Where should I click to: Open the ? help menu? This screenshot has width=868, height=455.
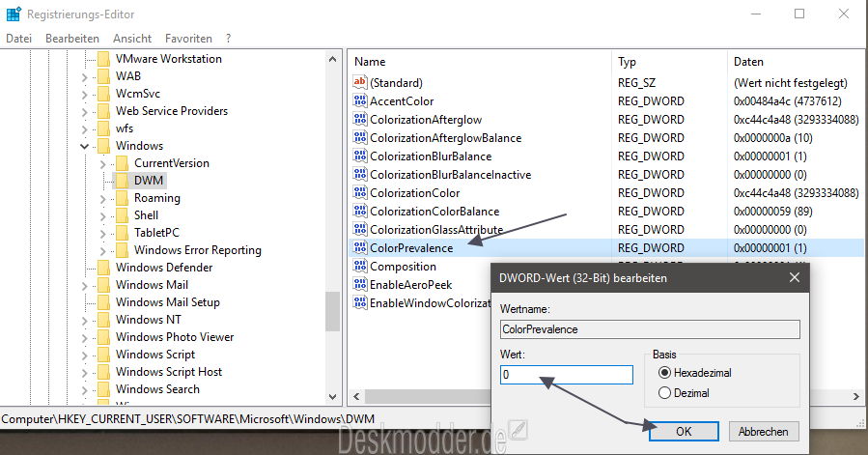228,39
